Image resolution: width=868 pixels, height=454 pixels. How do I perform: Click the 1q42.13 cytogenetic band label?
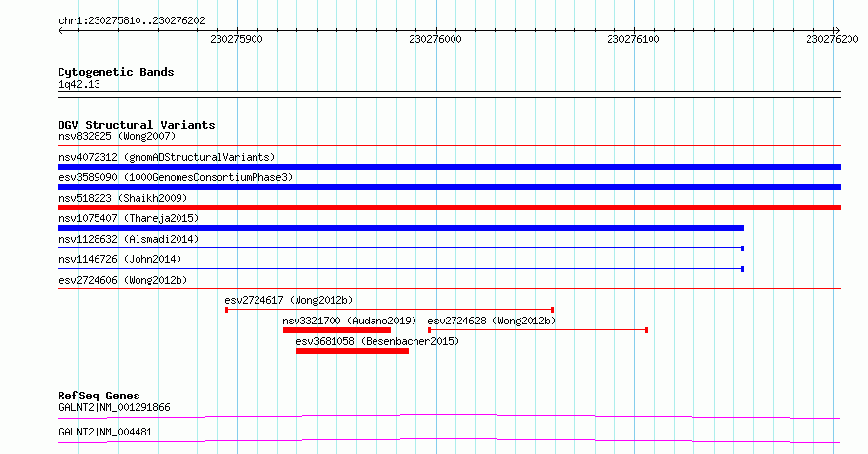pos(79,84)
